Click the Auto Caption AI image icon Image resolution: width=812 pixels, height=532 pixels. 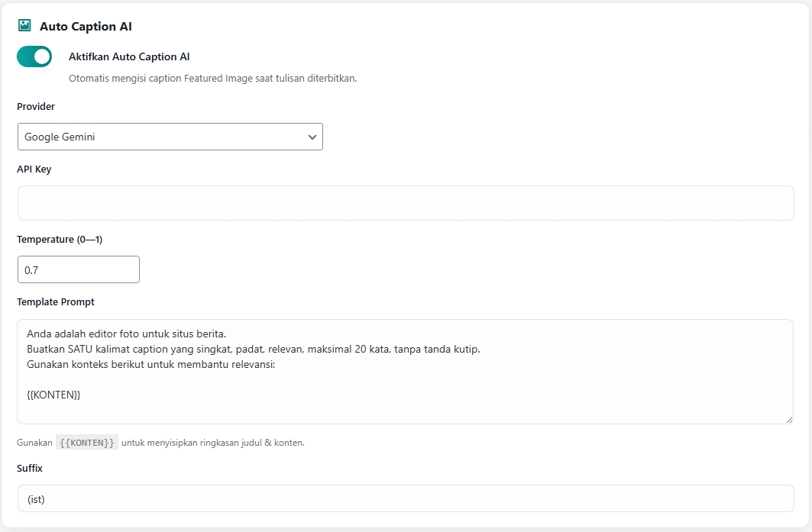click(24, 26)
